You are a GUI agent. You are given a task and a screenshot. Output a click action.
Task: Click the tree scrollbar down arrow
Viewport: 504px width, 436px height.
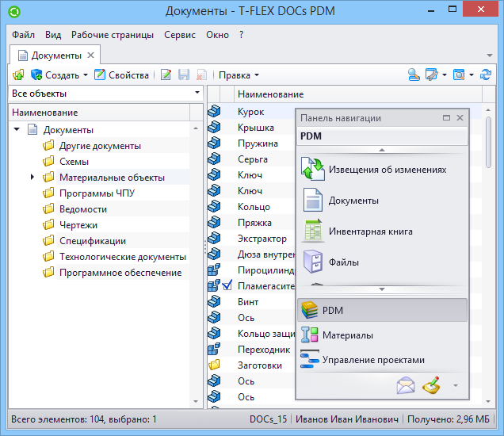196,401
